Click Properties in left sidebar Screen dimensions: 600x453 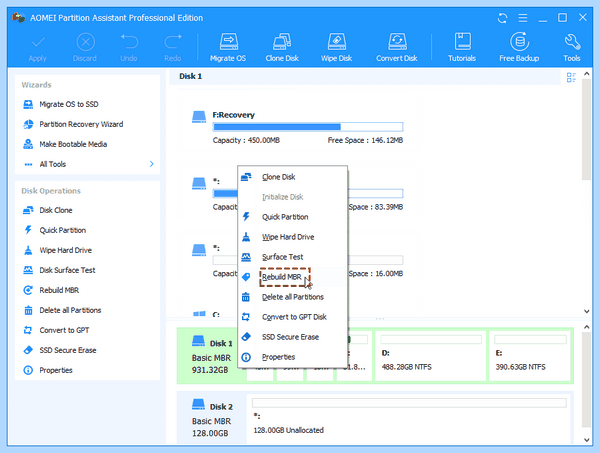point(48,370)
